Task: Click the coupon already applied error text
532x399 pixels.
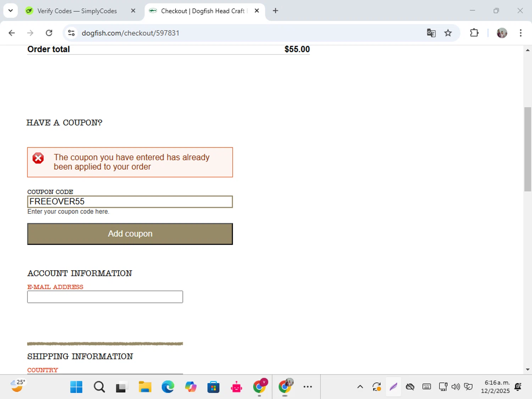Action: 132,162
